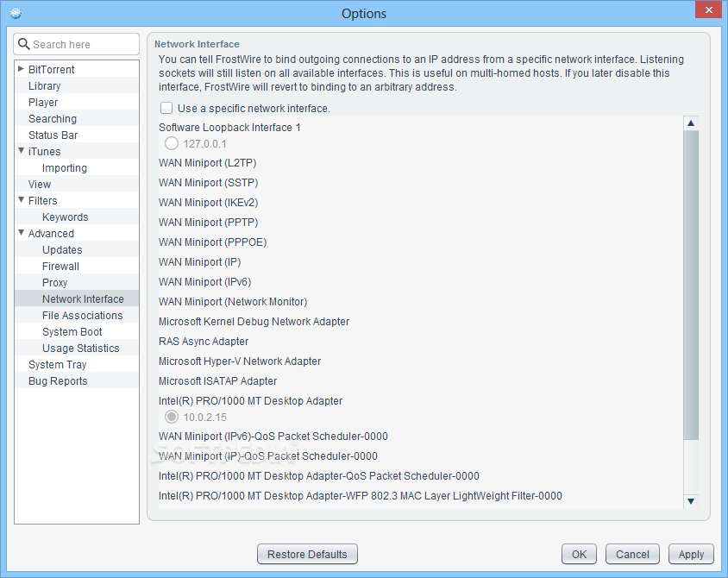
Task: Open the File Associations settings
Action: [83, 316]
